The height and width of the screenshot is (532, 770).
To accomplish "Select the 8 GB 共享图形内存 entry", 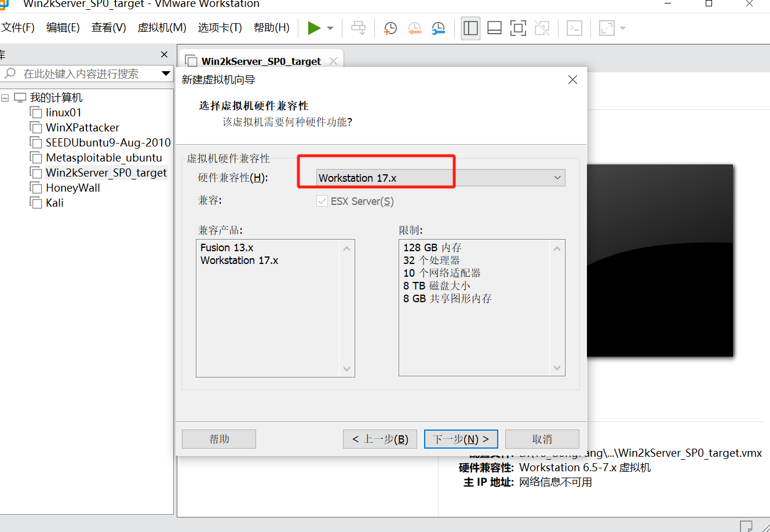I will pyautogui.click(x=447, y=299).
